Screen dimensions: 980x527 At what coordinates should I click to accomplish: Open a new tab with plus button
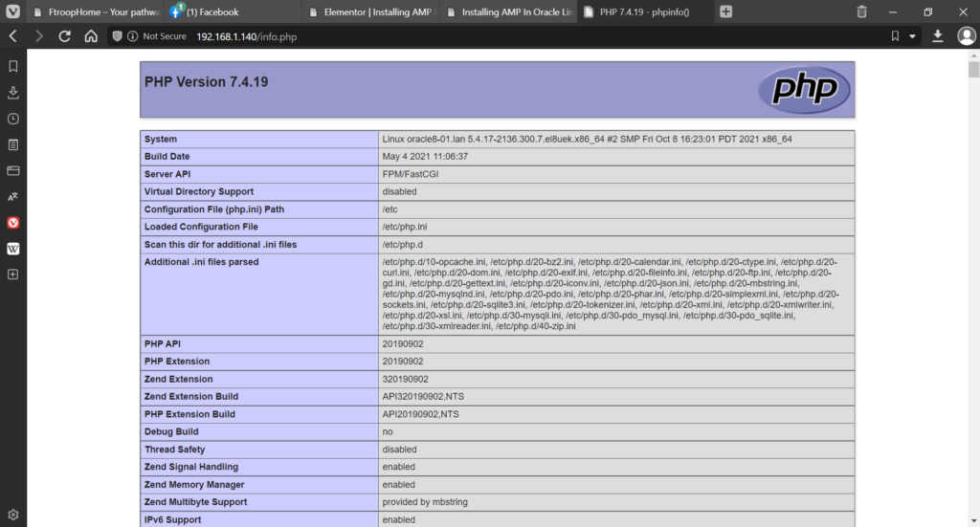tap(725, 11)
